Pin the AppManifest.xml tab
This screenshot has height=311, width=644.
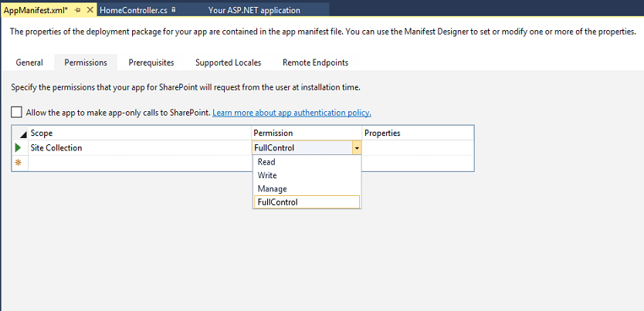78,10
